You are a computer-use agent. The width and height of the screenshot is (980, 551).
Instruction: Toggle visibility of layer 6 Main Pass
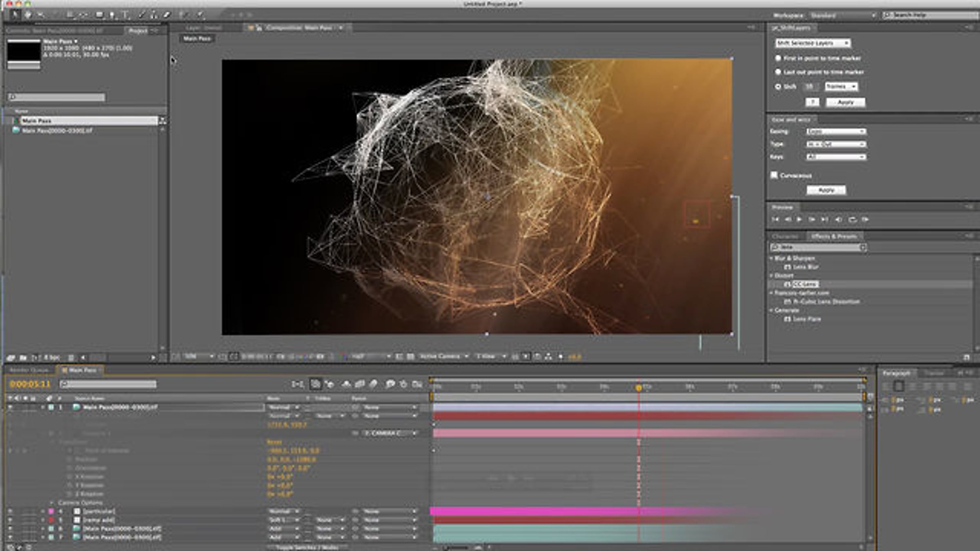[x=10, y=529]
